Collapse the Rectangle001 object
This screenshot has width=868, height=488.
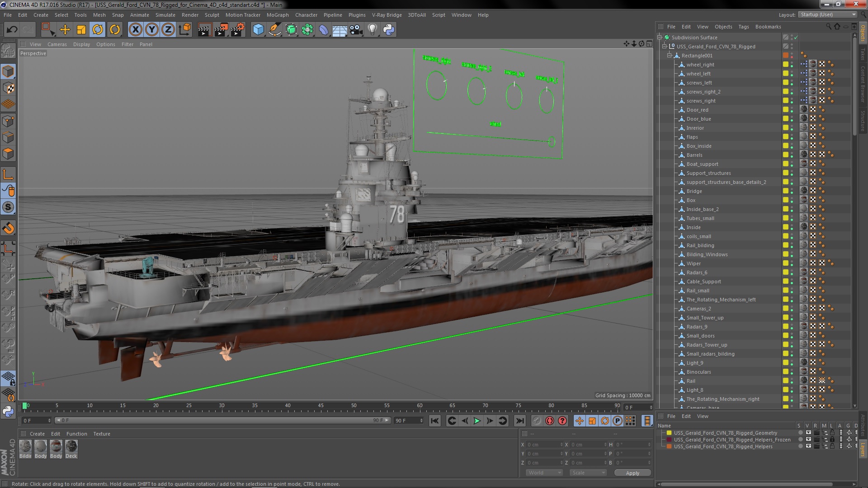pyautogui.click(x=670, y=56)
